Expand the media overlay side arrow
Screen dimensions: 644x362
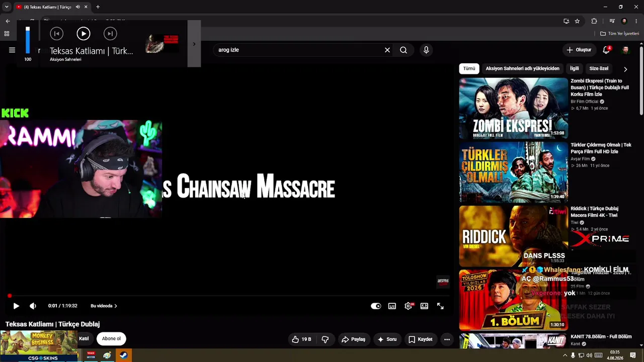pos(194,44)
